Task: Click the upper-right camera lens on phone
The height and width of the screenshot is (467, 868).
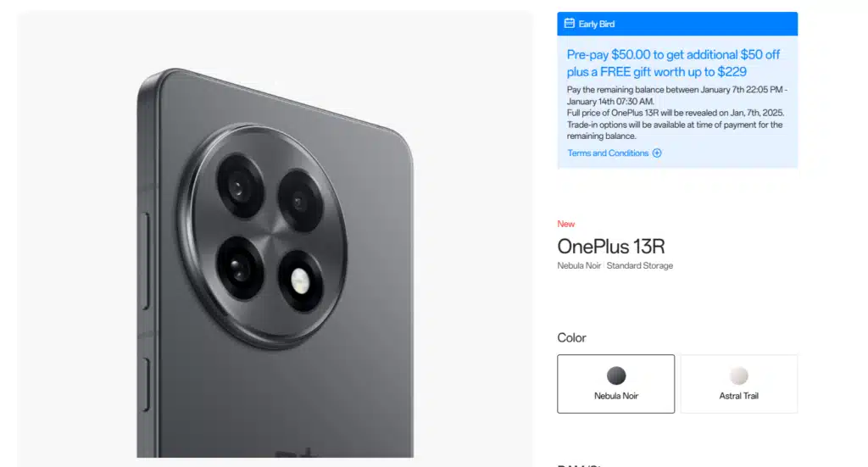Action: click(299, 201)
